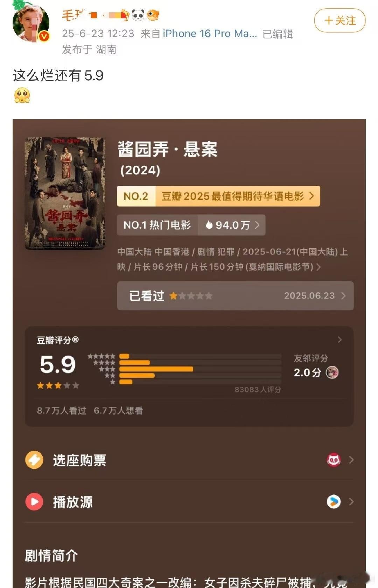
Task: Tap the emoji under the post text
Action: pyautogui.click(x=22, y=96)
